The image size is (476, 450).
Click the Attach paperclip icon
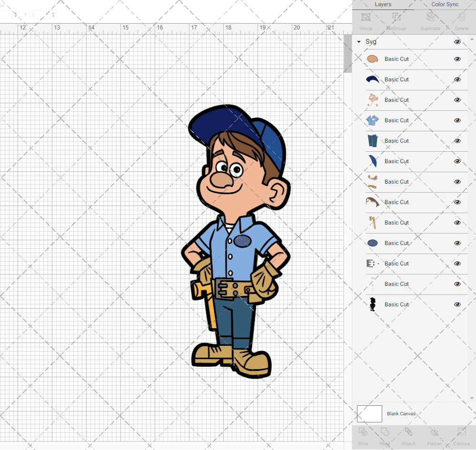408,432
